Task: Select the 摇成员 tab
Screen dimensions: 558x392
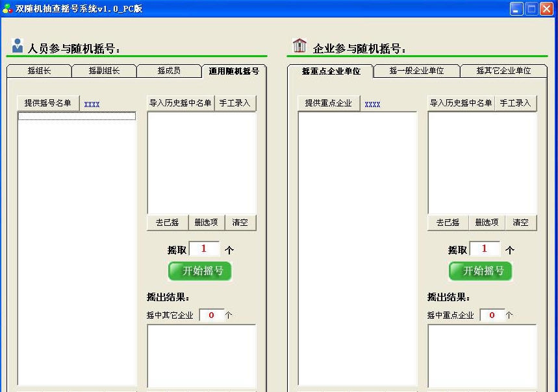Action: (168, 71)
